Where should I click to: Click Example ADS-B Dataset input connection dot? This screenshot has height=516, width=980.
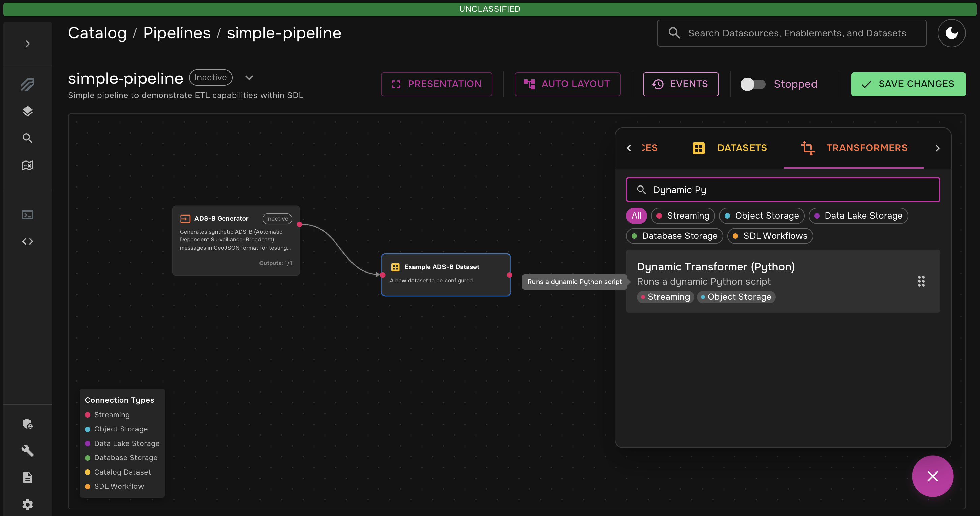383,275
